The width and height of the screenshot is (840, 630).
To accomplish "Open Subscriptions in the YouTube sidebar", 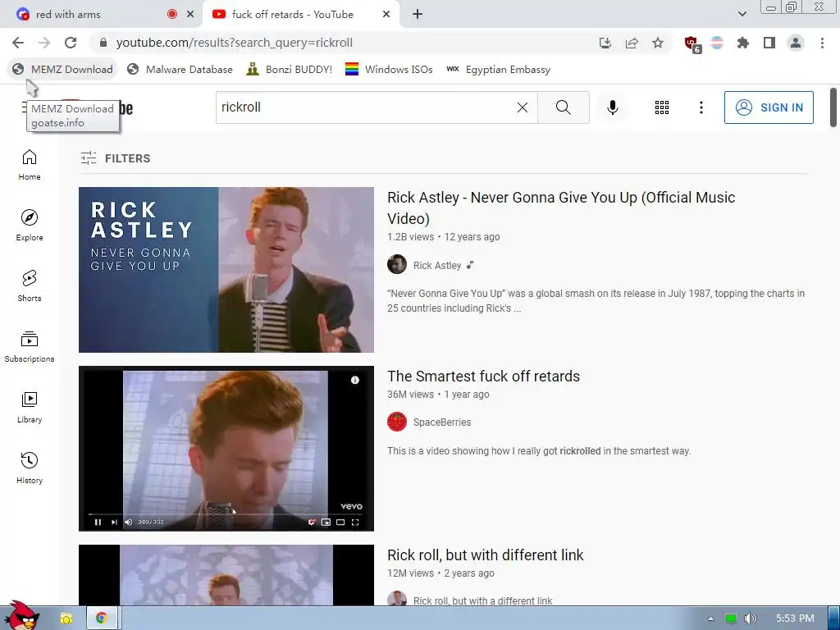I will point(30,347).
